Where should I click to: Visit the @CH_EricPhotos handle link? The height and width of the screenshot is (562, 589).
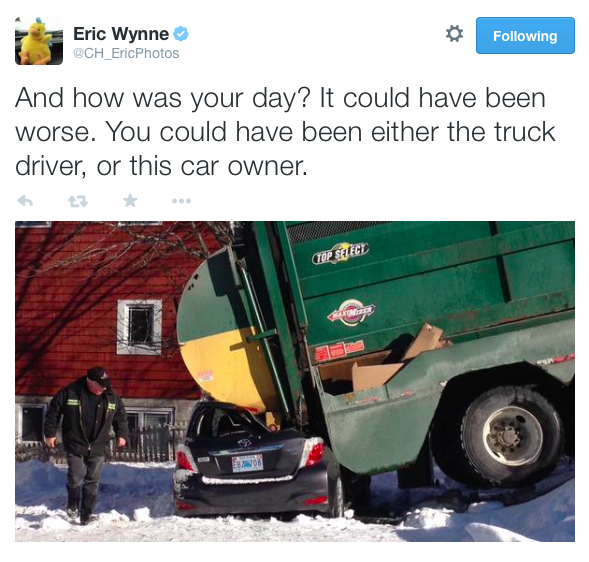coord(126,53)
